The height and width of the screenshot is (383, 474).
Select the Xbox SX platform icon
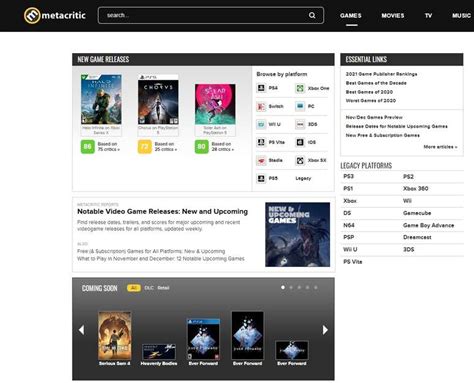[300, 160]
